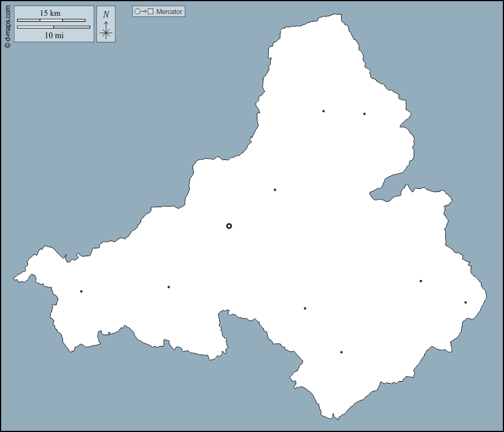Click the ringed capital city marker

tap(229, 226)
